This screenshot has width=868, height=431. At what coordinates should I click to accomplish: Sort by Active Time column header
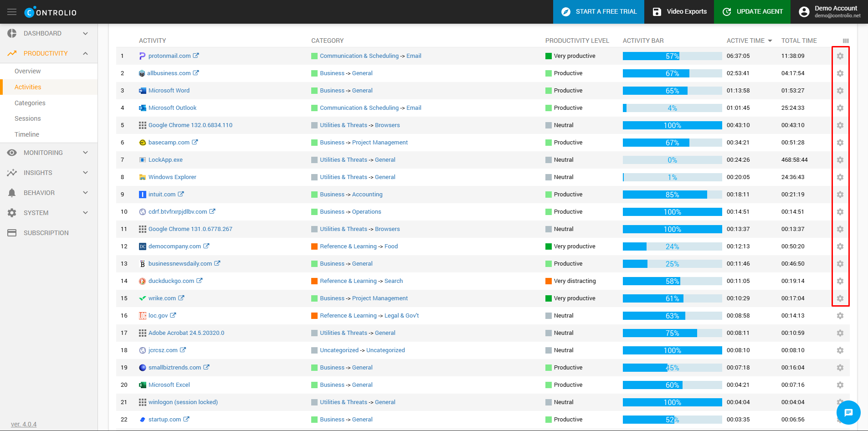tap(745, 41)
